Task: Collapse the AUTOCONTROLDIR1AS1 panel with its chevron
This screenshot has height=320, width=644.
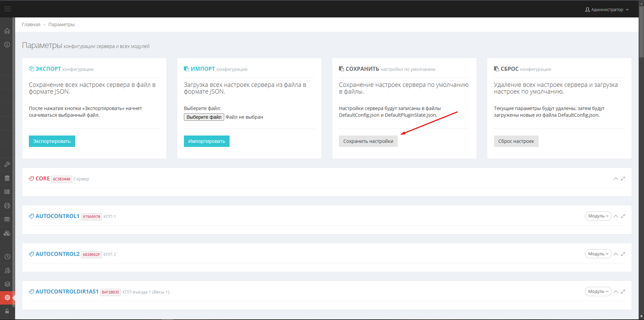Action: click(x=616, y=291)
